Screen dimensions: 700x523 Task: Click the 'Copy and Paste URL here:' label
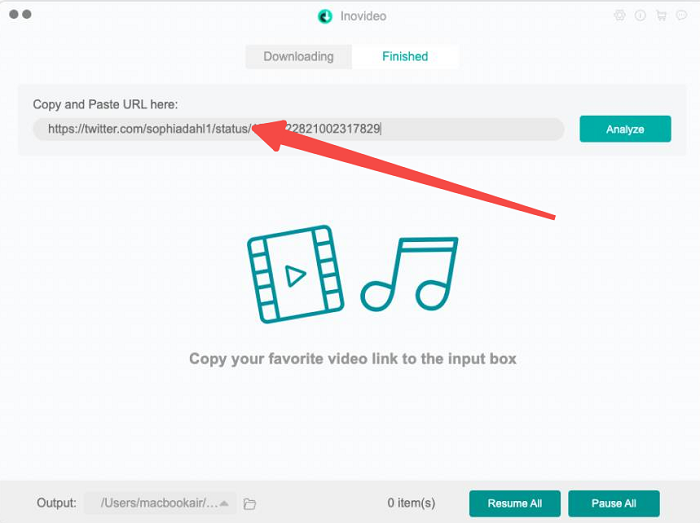pyautogui.click(x=105, y=104)
